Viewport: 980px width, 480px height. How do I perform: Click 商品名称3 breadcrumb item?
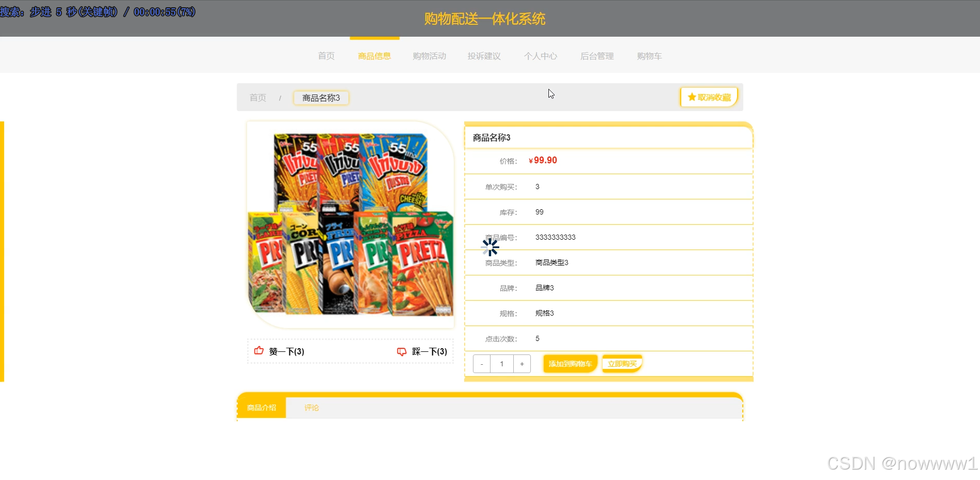coord(321,98)
